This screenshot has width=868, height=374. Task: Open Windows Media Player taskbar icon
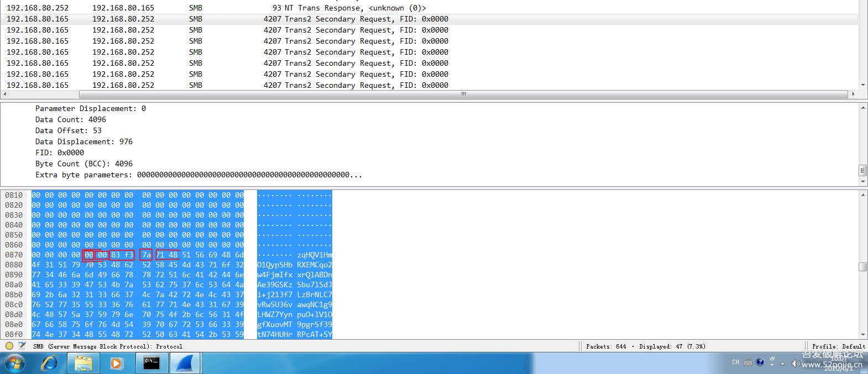[116, 364]
